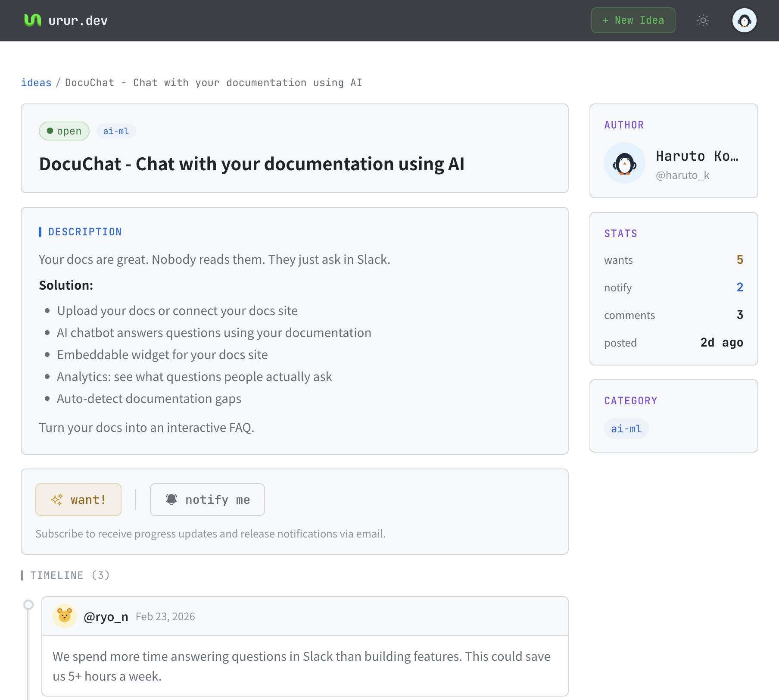Click the wants count of 5 in Stats
This screenshot has height=700, width=779.
[739, 259]
